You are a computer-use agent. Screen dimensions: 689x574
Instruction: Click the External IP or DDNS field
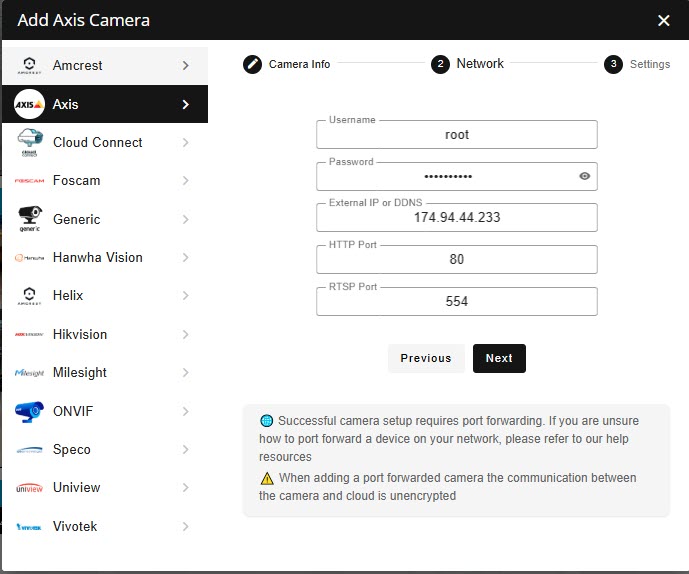click(x=456, y=217)
